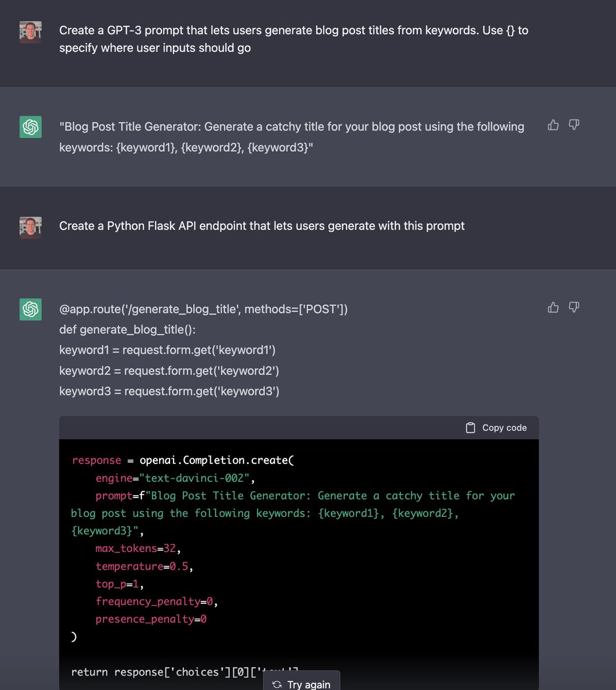This screenshot has width=616, height=690.
Task: Click thumbs up on the Flask endpoint response
Action: point(553,308)
